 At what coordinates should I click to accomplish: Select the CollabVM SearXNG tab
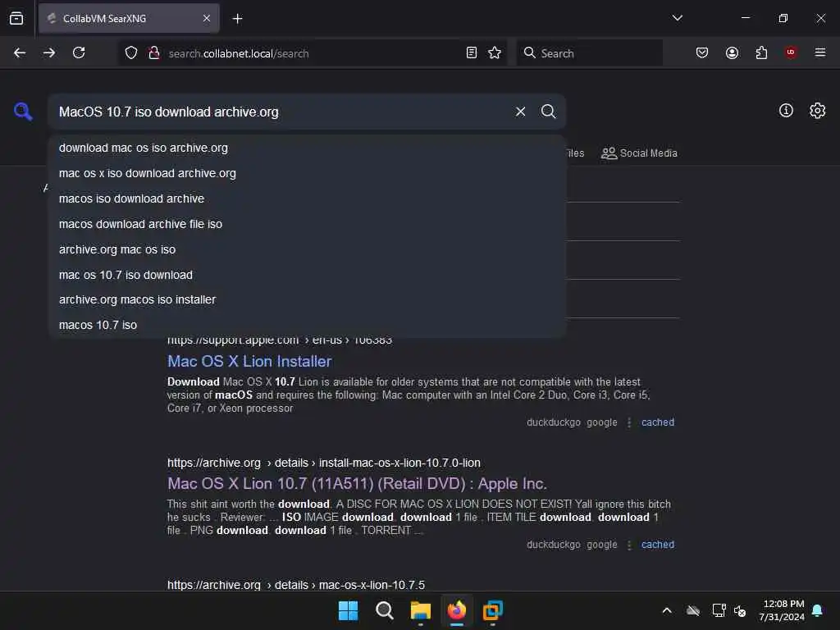pyautogui.click(x=129, y=19)
